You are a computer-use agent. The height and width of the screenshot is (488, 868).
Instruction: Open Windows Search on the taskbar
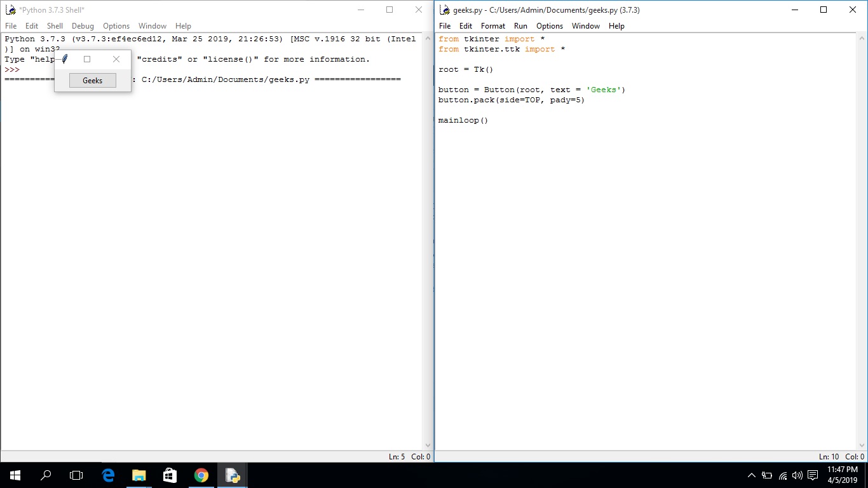(46, 475)
